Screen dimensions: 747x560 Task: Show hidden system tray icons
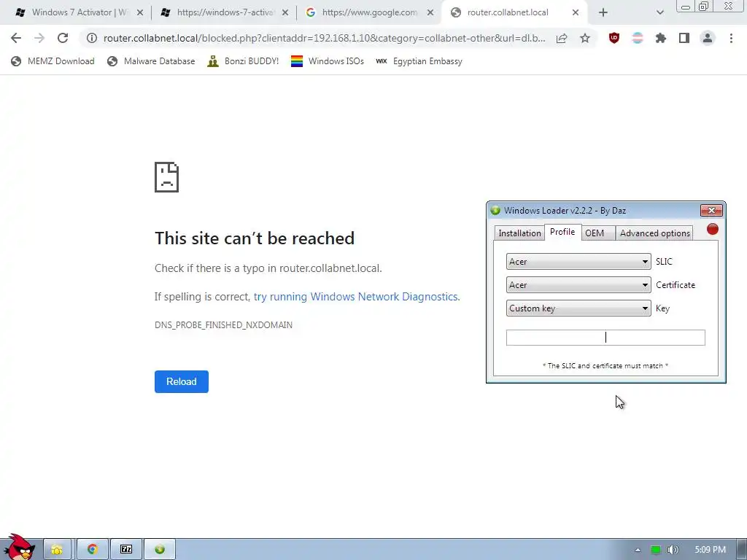pos(638,550)
